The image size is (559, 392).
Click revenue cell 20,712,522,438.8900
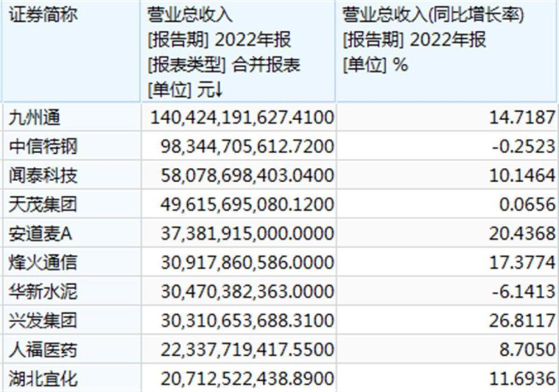pos(239,379)
